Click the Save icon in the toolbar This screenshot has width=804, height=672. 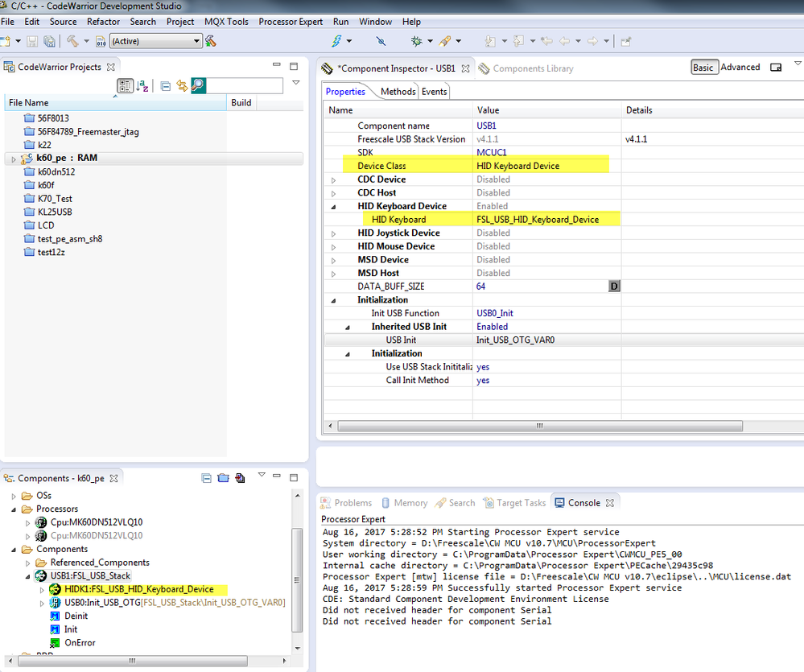[33, 41]
